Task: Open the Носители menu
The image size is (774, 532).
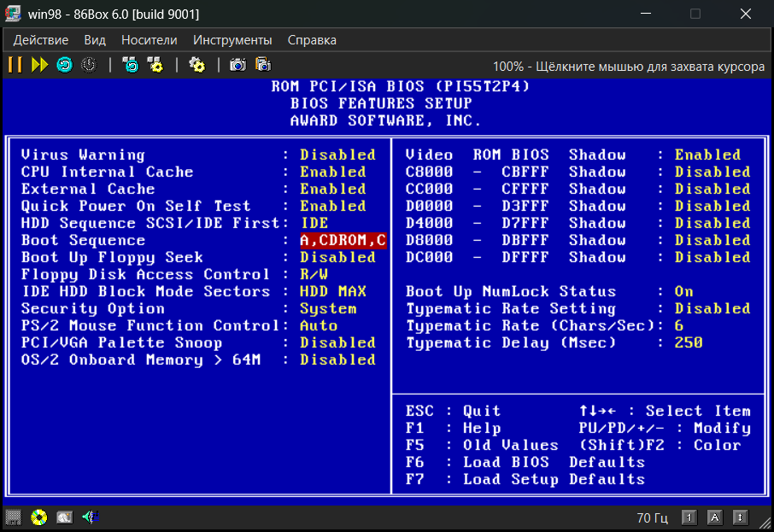Action: [149, 40]
